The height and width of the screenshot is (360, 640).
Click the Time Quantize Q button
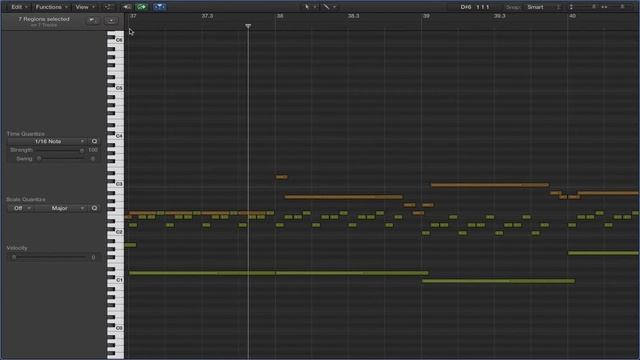click(x=94, y=141)
